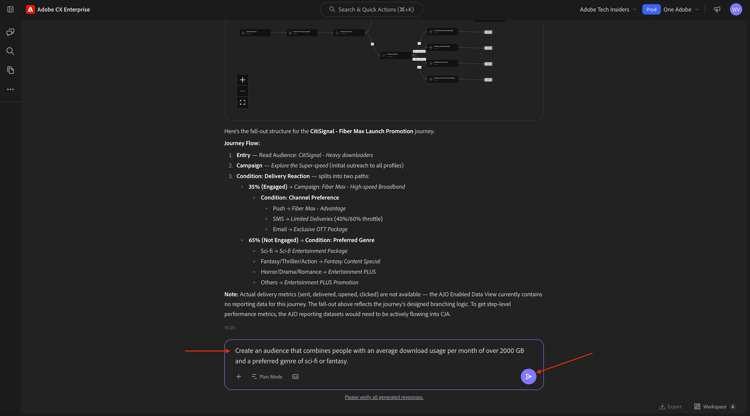Click the plus attachment icon in the prompt box
Viewport: 750px width, 416px height.
coord(238,376)
